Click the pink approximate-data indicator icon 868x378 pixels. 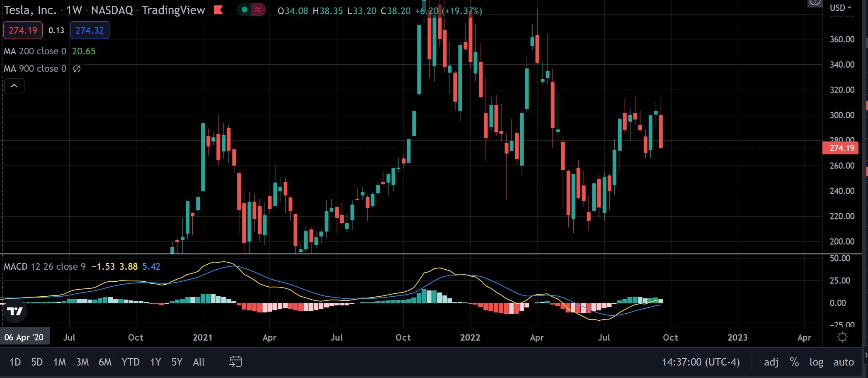258,10
